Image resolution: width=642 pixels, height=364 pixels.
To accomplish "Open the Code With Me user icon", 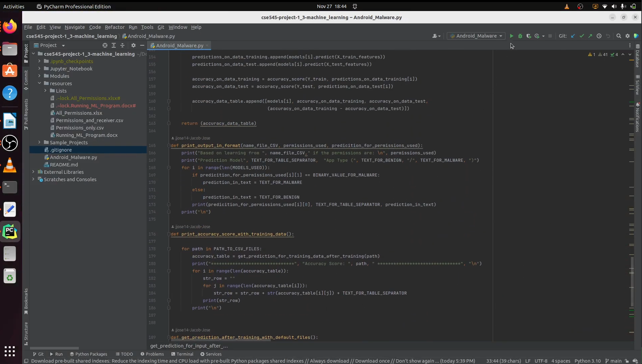I will 436,36.
